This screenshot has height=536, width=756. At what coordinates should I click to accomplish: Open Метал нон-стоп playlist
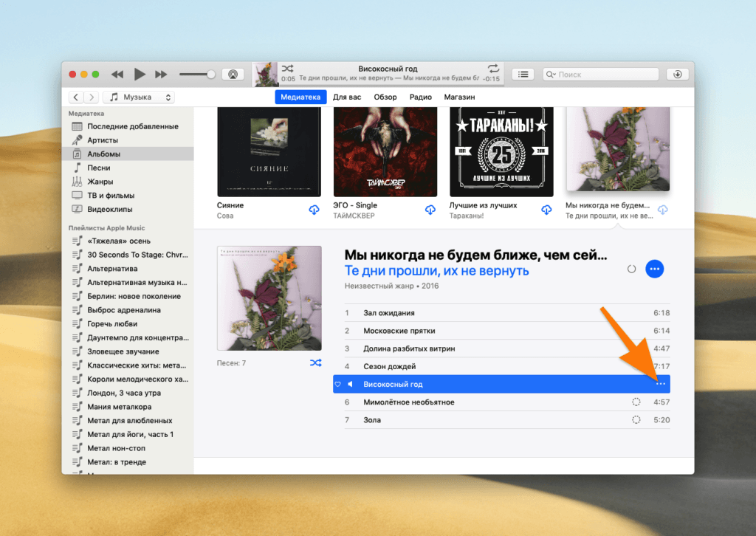tap(128, 448)
